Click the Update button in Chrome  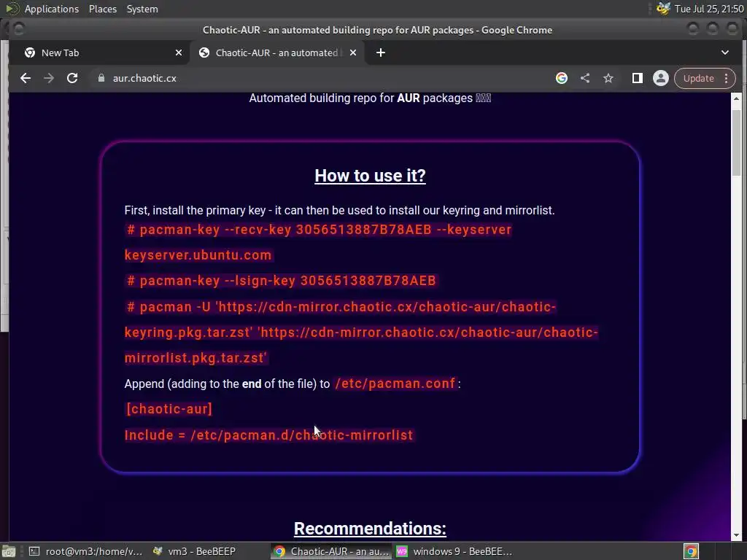point(698,78)
